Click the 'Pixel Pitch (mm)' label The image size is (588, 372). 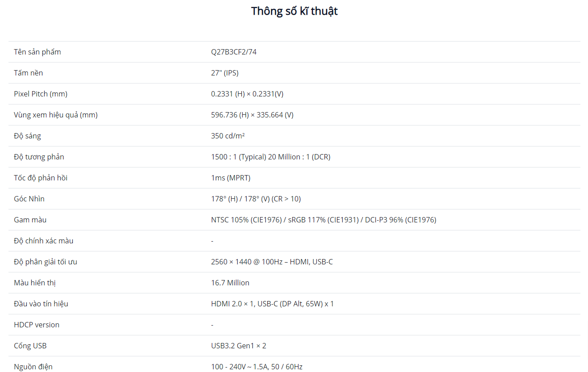coord(41,94)
